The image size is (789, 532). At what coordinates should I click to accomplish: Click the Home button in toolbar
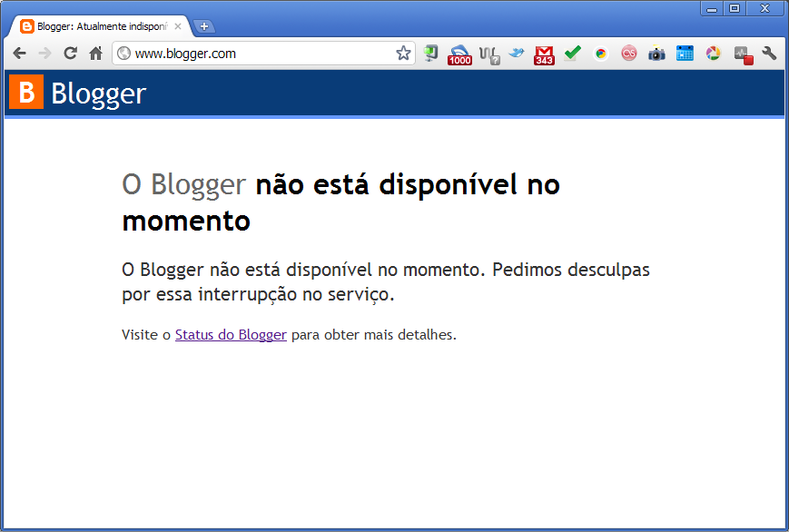tap(95, 54)
